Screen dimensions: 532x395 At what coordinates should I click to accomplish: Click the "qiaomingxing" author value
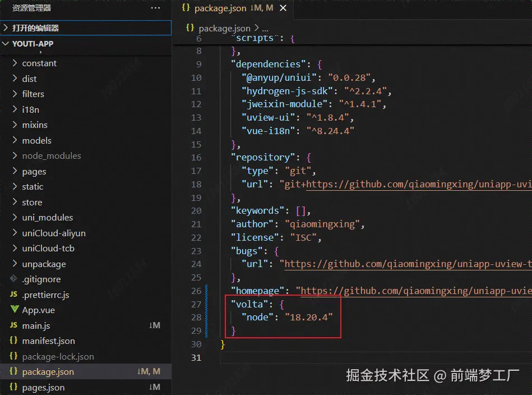pyautogui.click(x=322, y=224)
